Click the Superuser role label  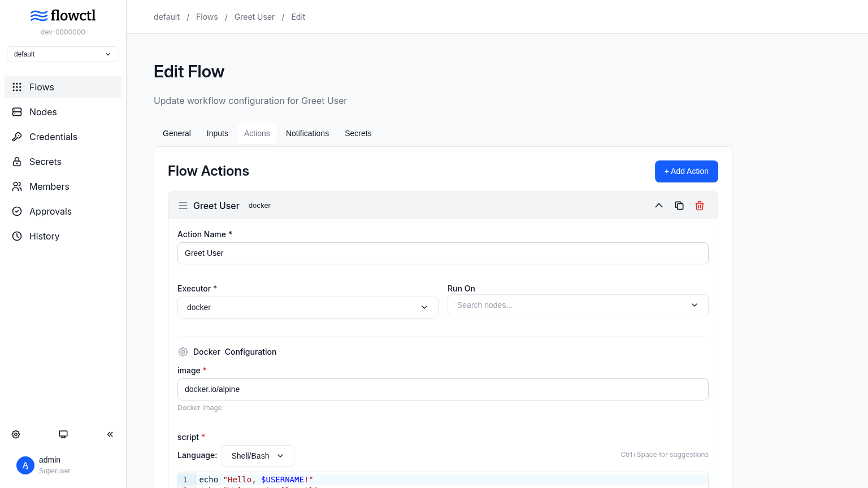pyautogui.click(x=55, y=471)
